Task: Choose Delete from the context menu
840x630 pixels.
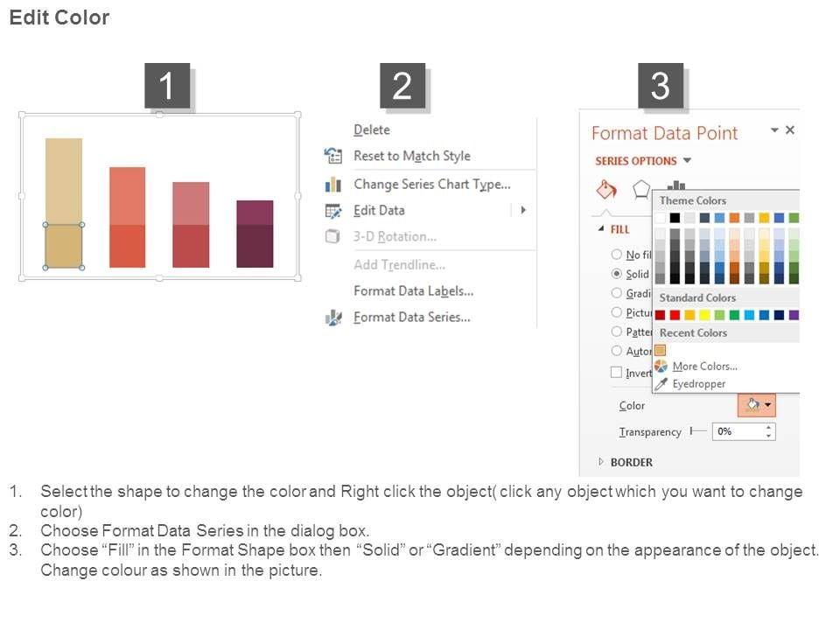Action: point(372,129)
